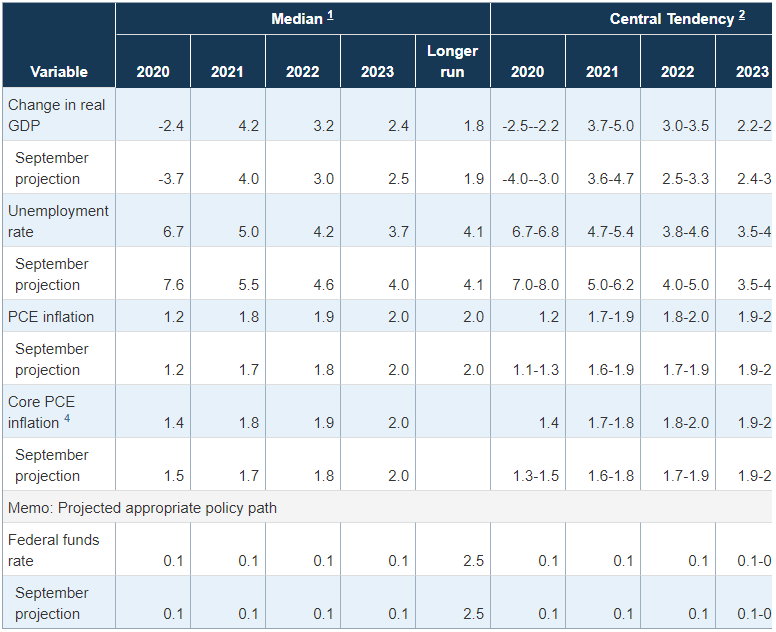
Task: Select Unemployment September projection range 7.0-8.0
Action: (535, 285)
